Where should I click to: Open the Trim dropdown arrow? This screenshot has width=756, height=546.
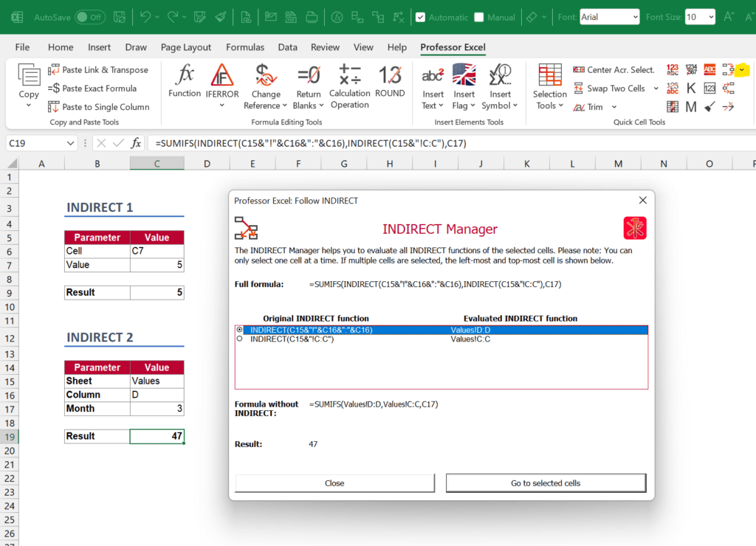pyautogui.click(x=614, y=106)
